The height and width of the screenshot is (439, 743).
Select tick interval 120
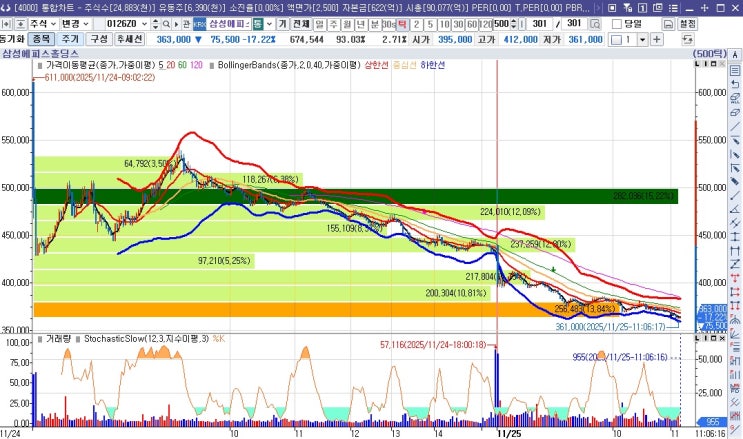486,24
